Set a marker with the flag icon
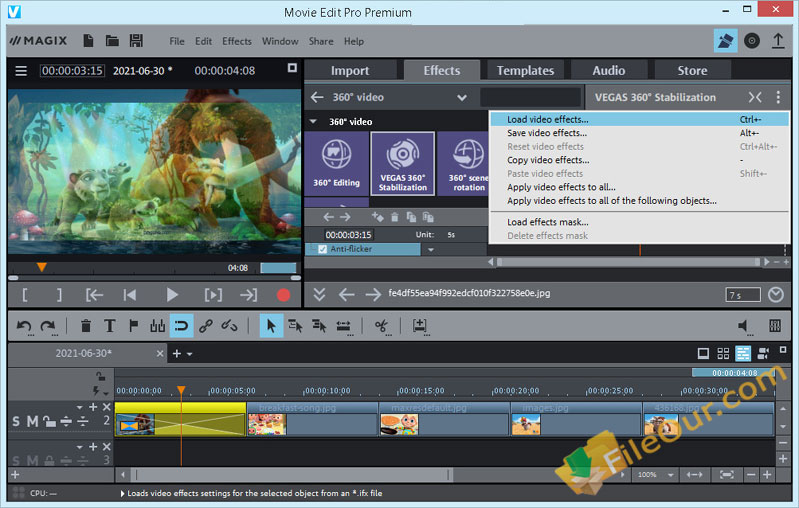The image size is (799, 508). [134, 326]
